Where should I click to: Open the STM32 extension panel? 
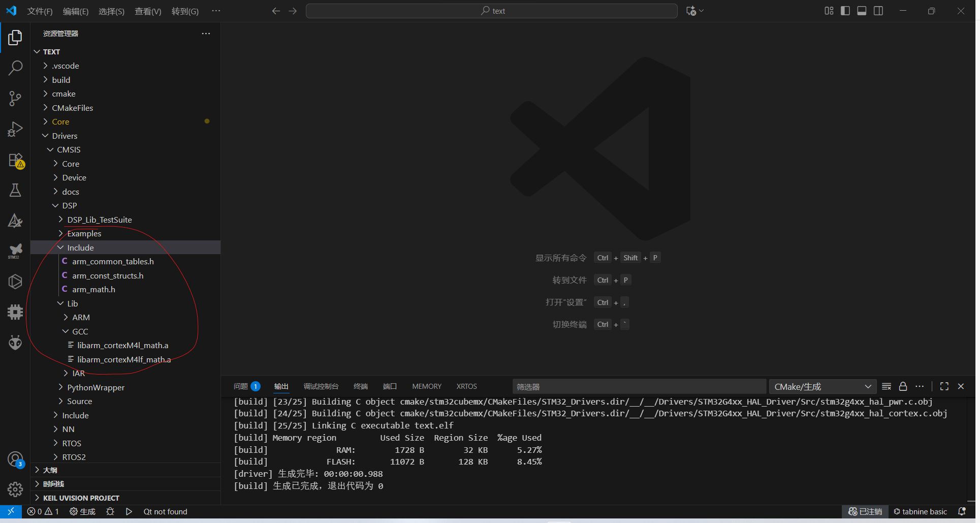(x=15, y=251)
